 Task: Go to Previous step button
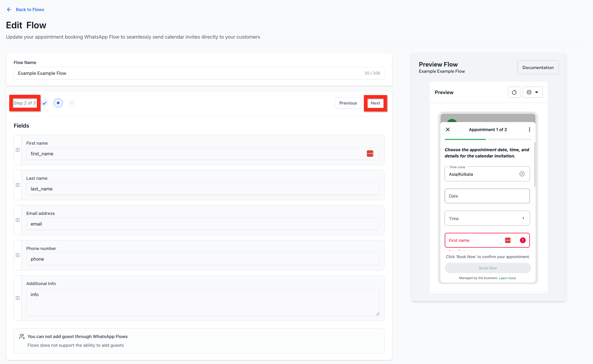click(x=348, y=103)
